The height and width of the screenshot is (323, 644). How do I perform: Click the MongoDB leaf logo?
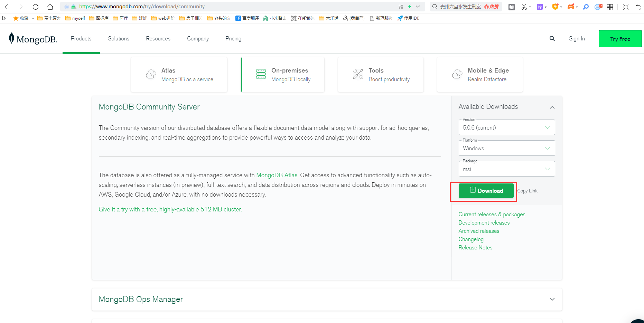click(x=33, y=39)
